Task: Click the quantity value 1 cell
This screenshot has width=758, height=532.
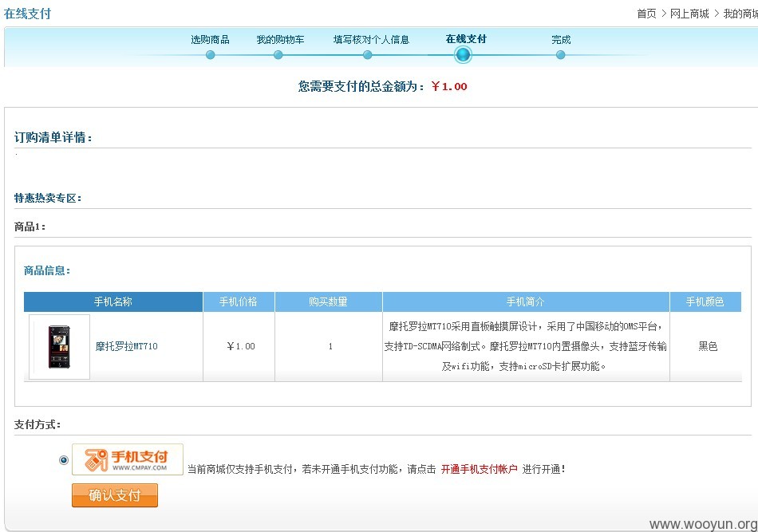Action: (330, 346)
